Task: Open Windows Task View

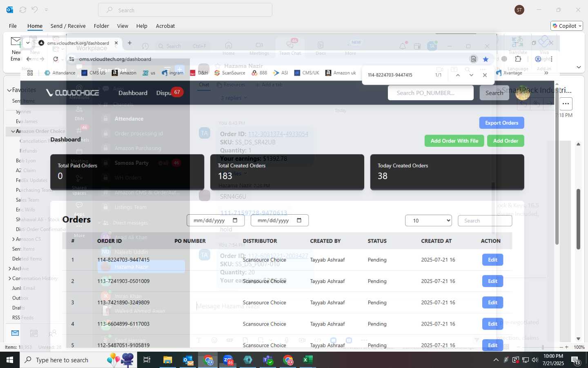Action: [x=147, y=360]
